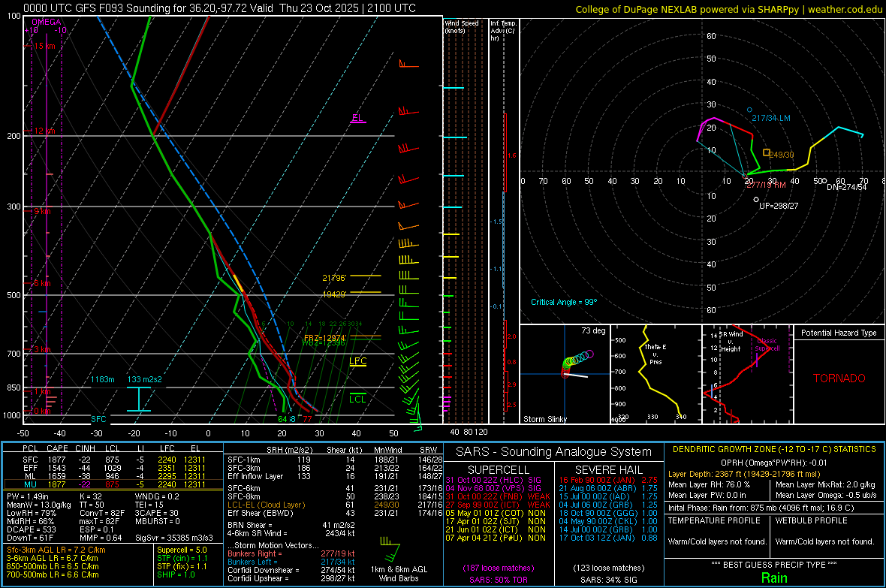The width and height of the screenshot is (886, 588).
Task: Click the Eff Inflow Layer row
Action: tap(335, 476)
